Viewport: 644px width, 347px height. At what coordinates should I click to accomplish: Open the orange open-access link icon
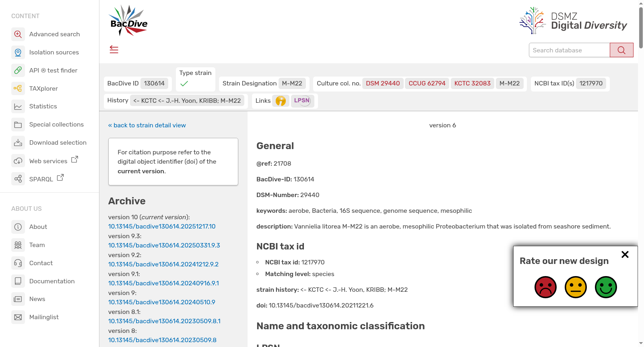coord(281,101)
